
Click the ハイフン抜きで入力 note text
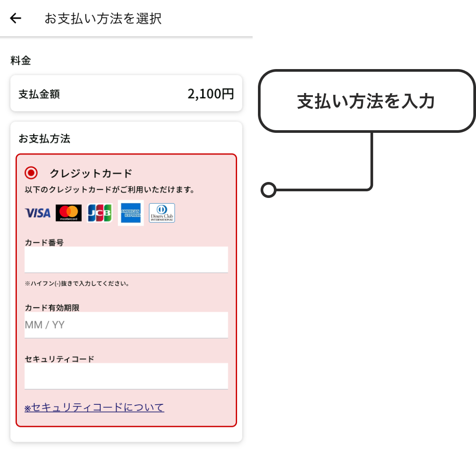point(77,283)
